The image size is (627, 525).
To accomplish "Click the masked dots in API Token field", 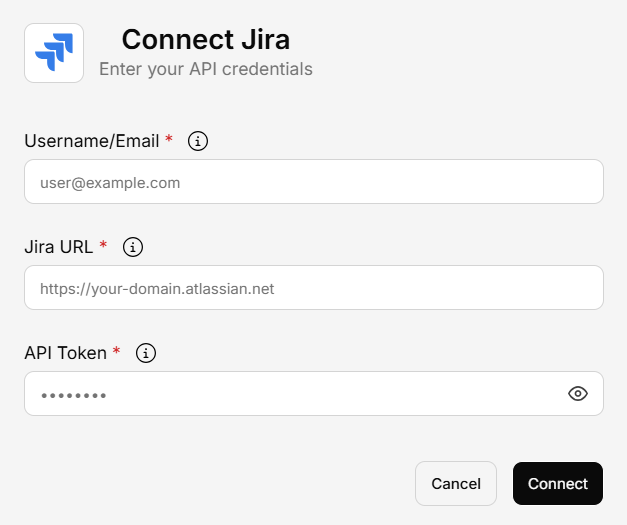I will coord(73,395).
